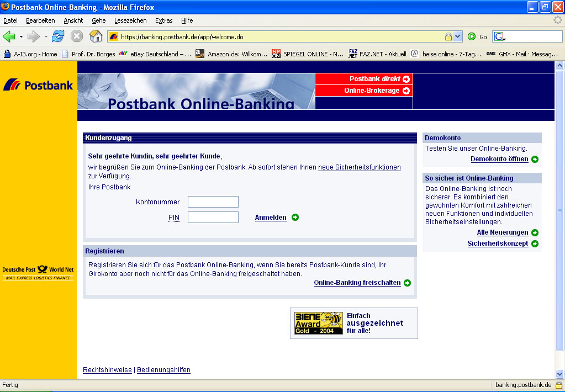Click the Stop loading icon
The width and height of the screenshot is (565, 392).
[x=76, y=36]
